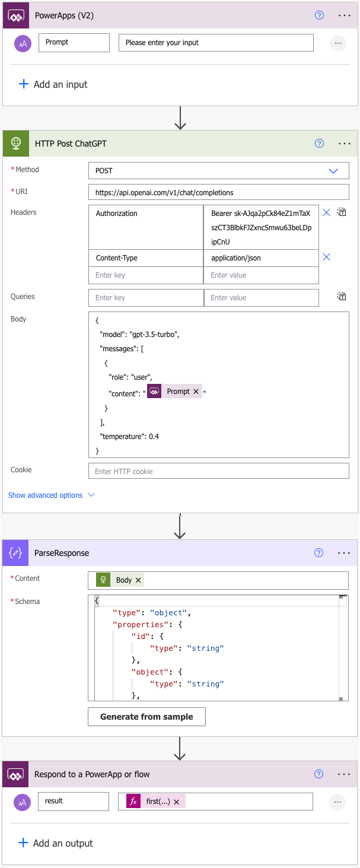Open ParseResponse ellipsis menu
This screenshot has height=868, width=360.
click(x=344, y=553)
